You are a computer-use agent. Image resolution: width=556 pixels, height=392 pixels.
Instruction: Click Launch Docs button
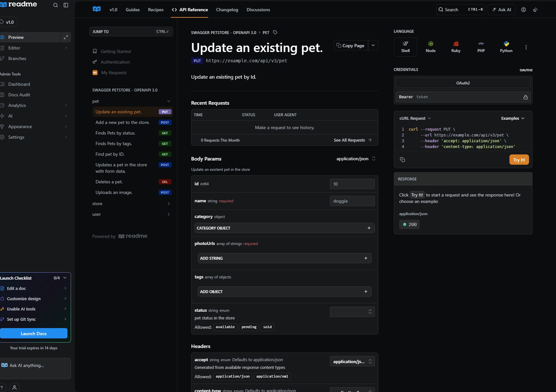coord(34,333)
